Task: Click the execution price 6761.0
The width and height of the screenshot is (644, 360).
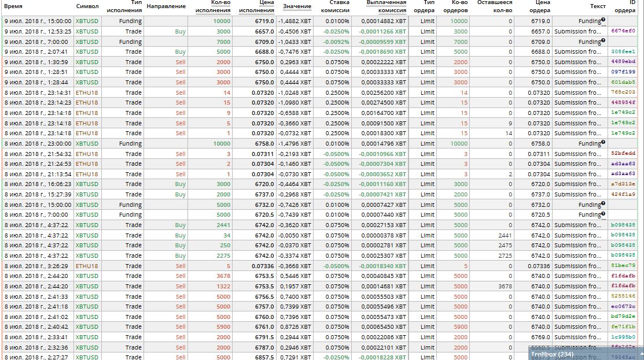Action: [x=264, y=327]
